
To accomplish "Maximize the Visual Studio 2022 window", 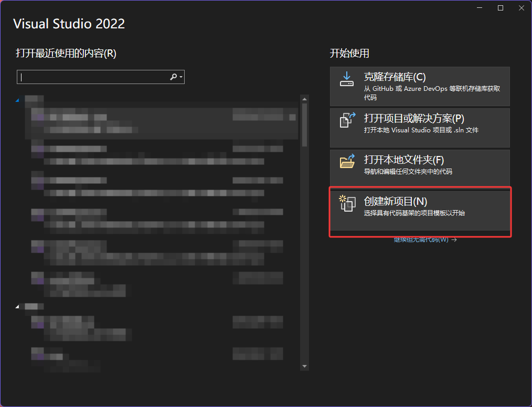I will click(501, 8).
